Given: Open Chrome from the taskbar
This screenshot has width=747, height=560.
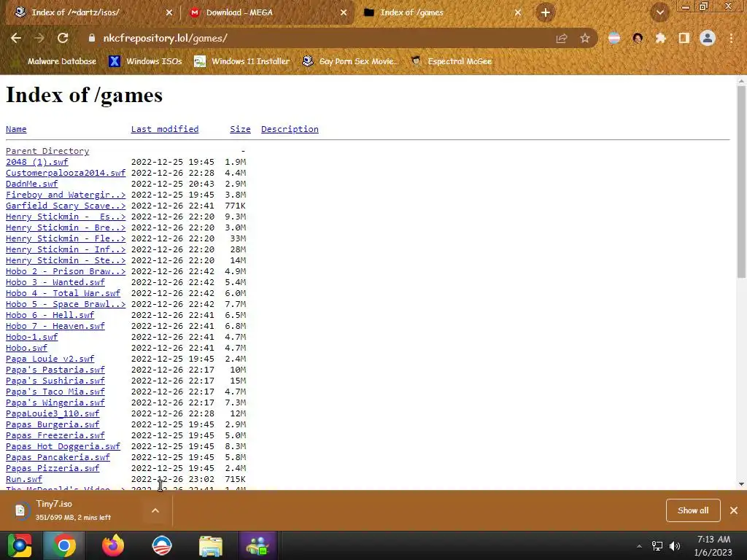Looking at the screenshot, I should tap(64, 545).
